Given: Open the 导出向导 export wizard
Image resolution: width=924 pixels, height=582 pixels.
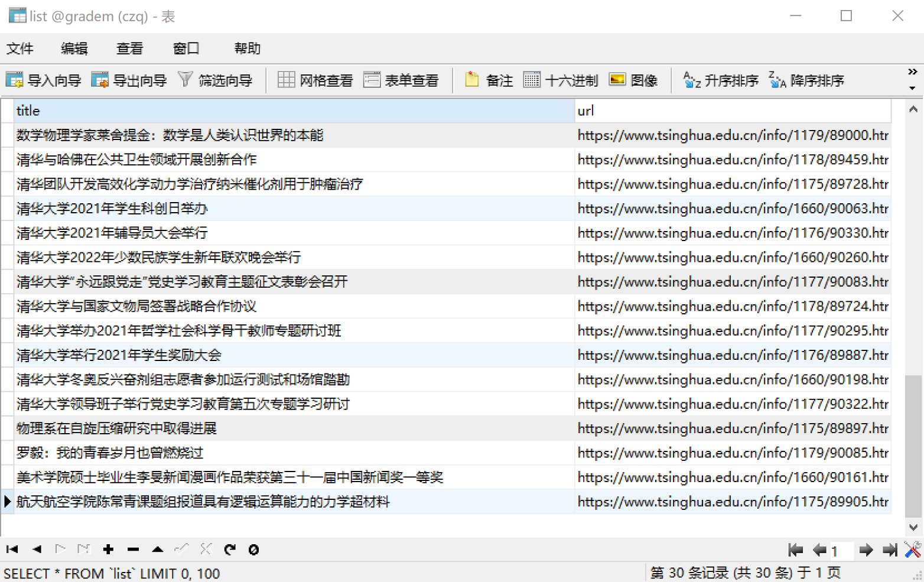Looking at the screenshot, I should coord(129,80).
